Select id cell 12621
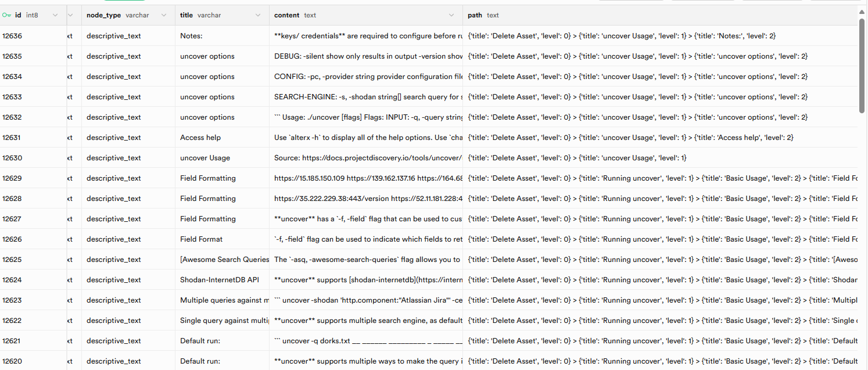 [x=33, y=341]
